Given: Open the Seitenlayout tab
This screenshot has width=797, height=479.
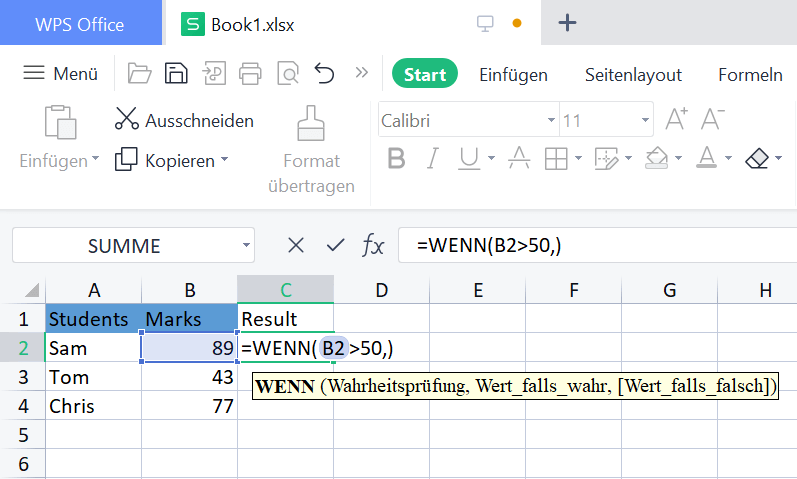Looking at the screenshot, I should click(633, 75).
